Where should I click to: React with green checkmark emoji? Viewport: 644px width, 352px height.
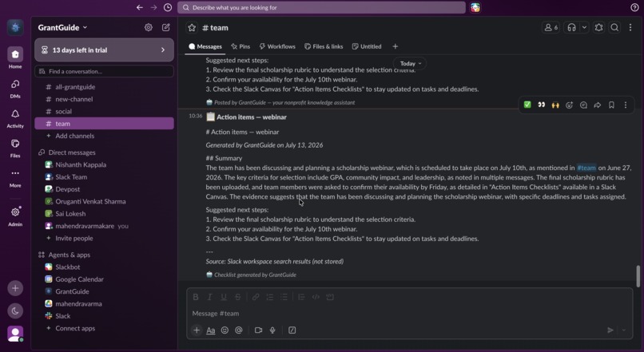(527, 105)
